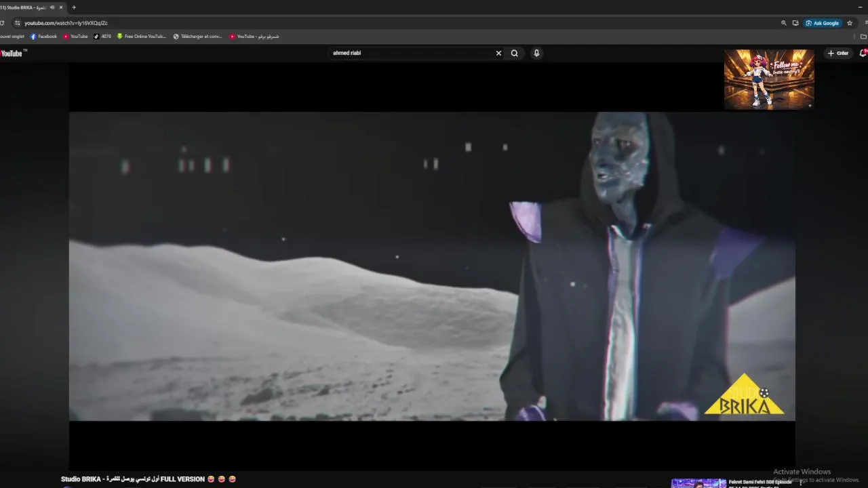The image size is (868, 488).
Task: Reload the page
Action: pyautogui.click(x=3, y=23)
